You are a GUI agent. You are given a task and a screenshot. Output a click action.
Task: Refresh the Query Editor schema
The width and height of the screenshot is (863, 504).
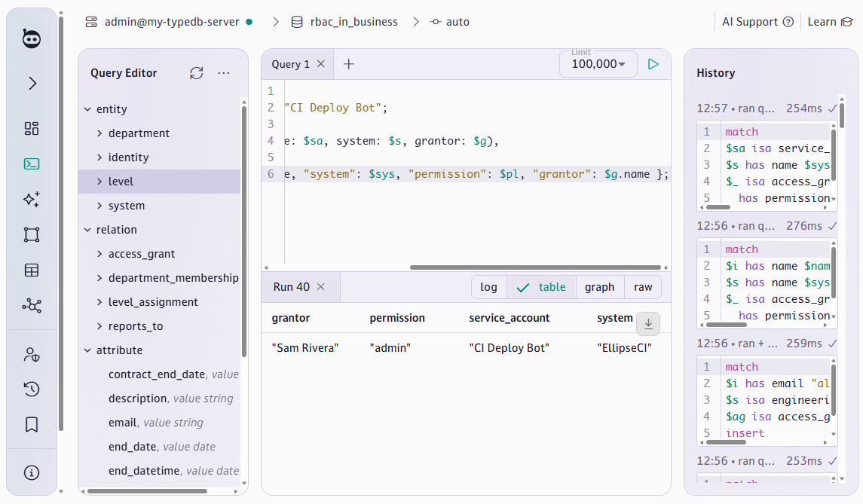pyautogui.click(x=197, y=73)
